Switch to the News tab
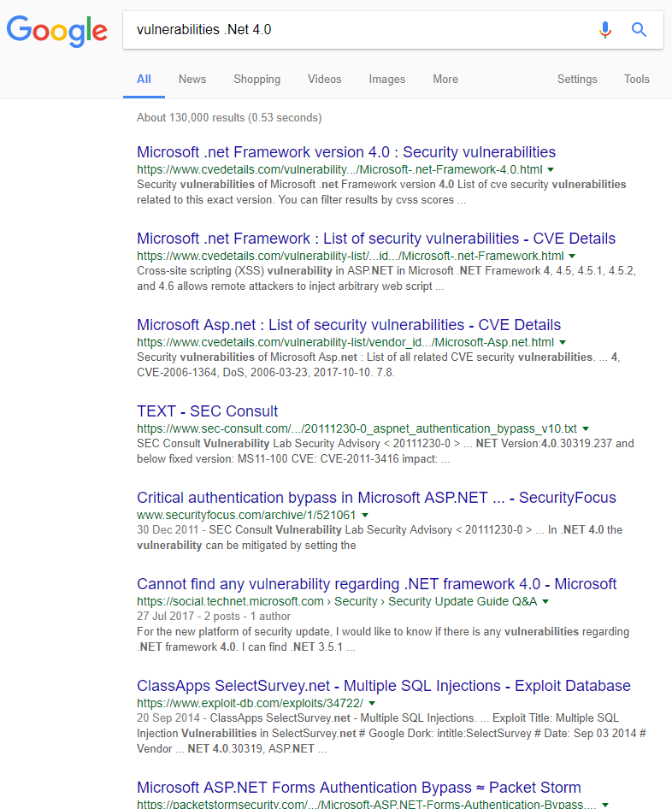This screenshot has width=672, height=809. click(x=192, y=79)
